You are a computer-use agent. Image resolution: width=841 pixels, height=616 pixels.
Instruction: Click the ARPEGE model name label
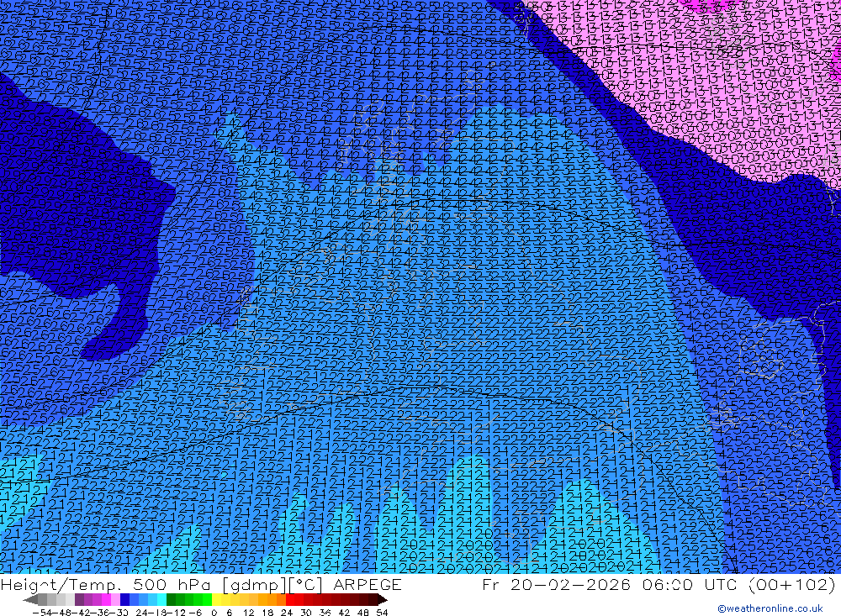(368, 585)
